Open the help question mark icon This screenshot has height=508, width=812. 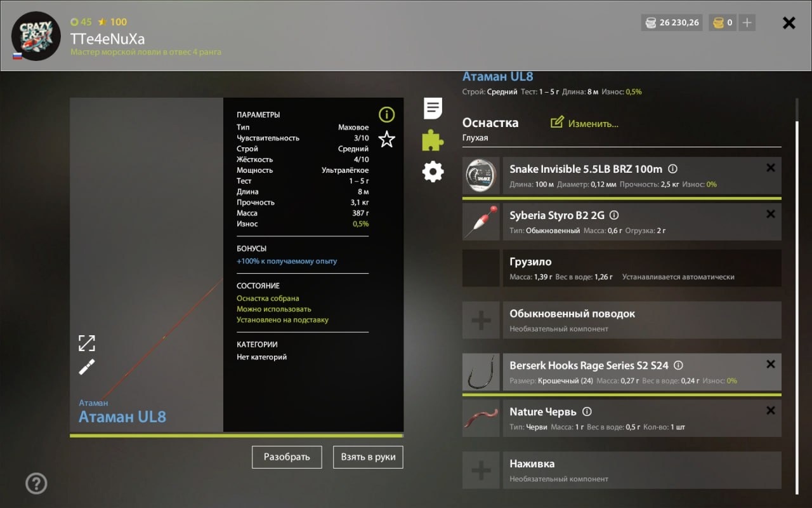36,484
